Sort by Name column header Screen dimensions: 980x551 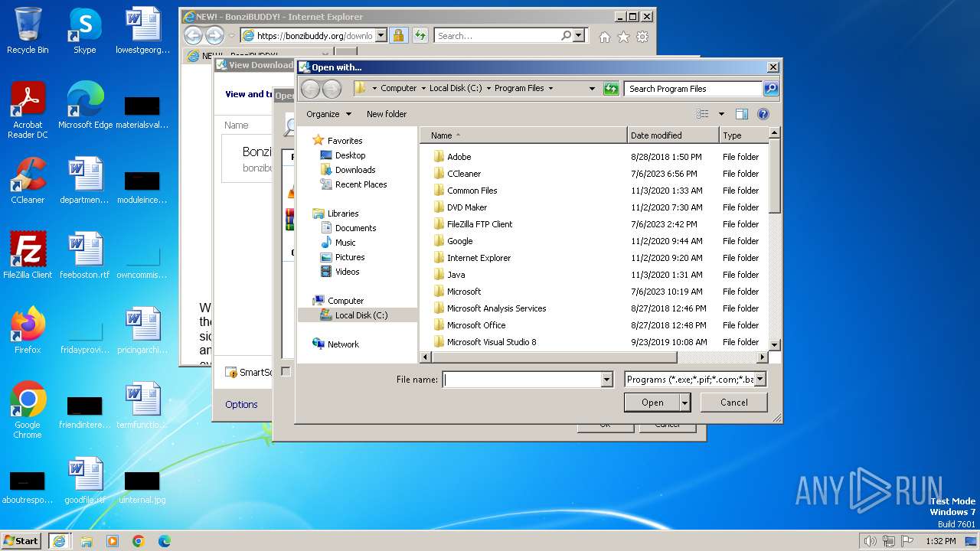pyautogui.click(x=523, y=135)
